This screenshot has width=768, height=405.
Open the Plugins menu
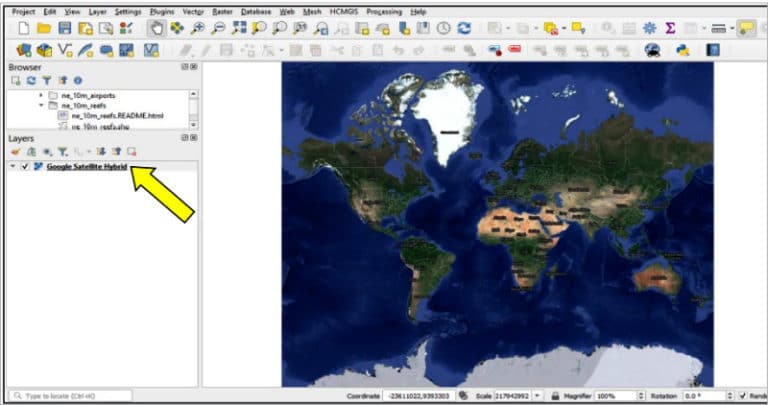161,11
